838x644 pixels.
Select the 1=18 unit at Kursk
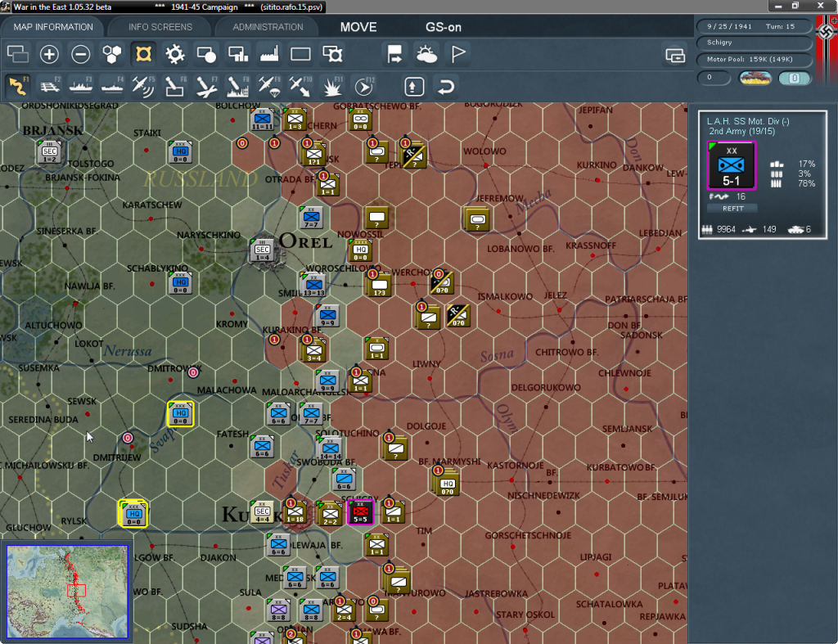[295, 512]
